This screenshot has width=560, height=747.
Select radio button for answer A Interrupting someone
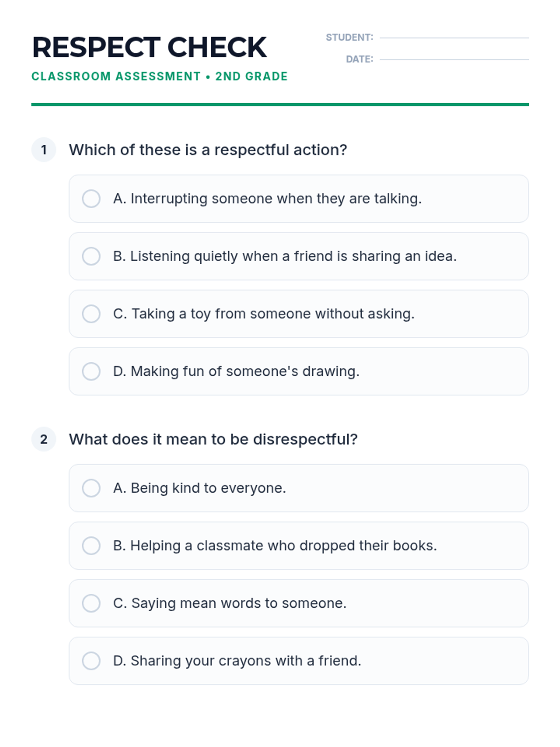pos(91,198)
